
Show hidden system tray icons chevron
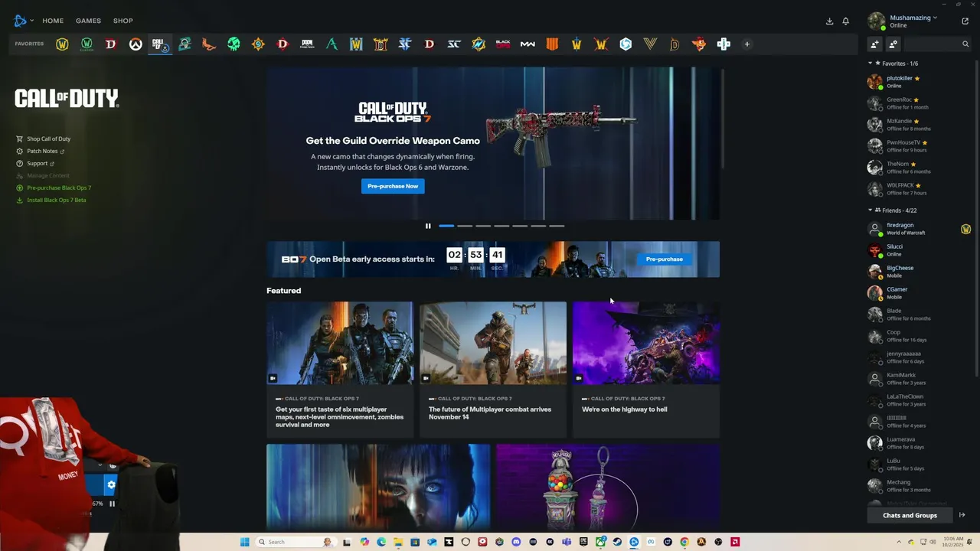pos(899,542)
